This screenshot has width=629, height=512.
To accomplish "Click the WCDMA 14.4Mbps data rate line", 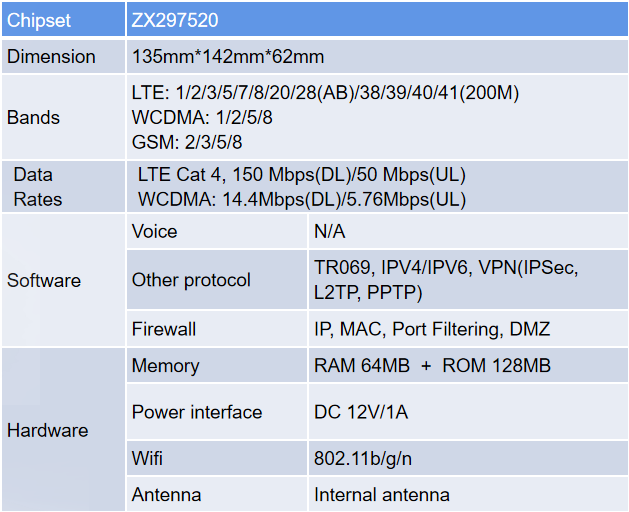I will 302,199.
